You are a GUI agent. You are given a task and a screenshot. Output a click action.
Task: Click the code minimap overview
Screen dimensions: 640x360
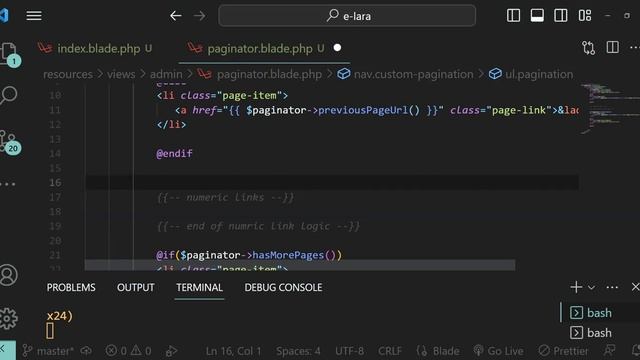[610, 108]
